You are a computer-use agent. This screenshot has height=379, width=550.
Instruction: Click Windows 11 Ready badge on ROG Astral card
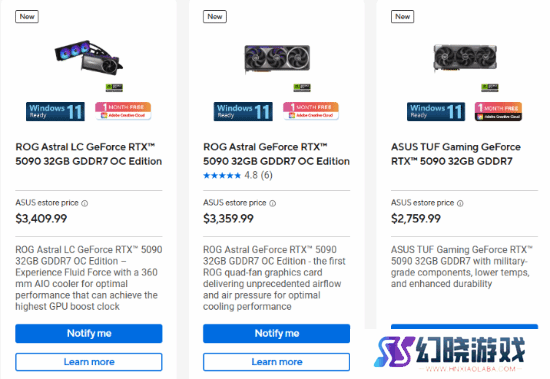[x=243, y=112]
